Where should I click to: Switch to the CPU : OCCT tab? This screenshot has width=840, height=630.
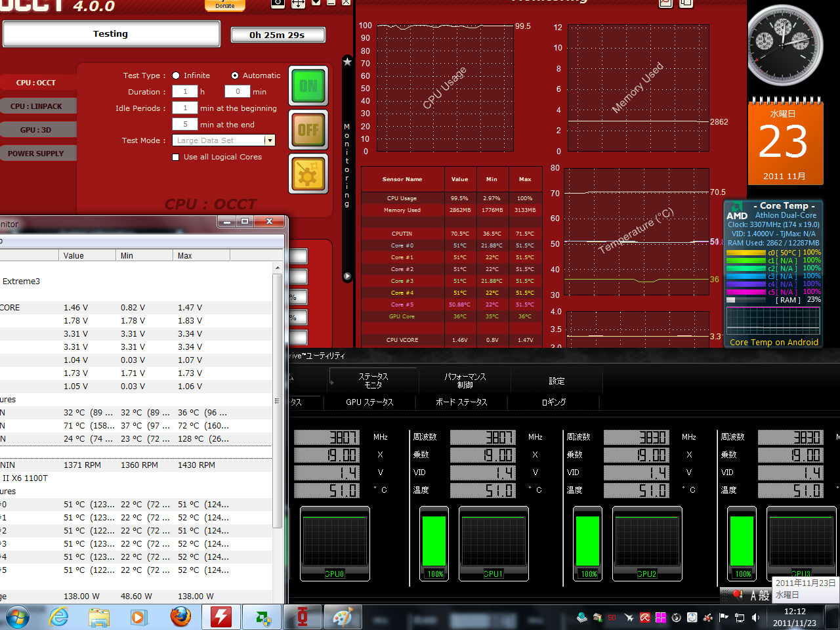coord(38,83)
